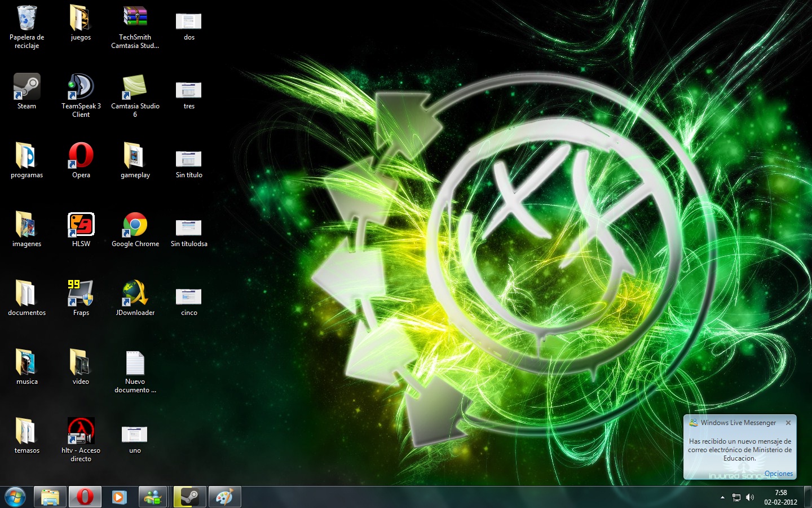Open the gameplay folder
The height and width of the screenshot is (508, 812).
pos(135,160)
